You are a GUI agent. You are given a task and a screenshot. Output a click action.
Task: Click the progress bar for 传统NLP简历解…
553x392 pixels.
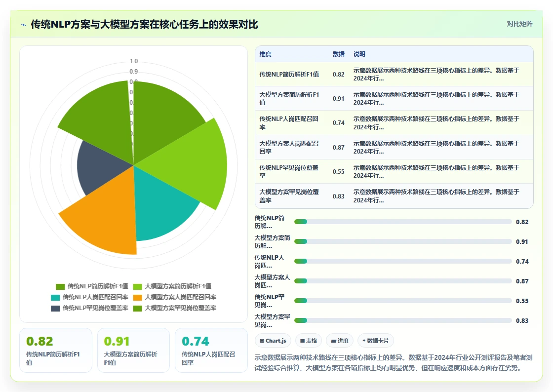[x=403, y=222]
